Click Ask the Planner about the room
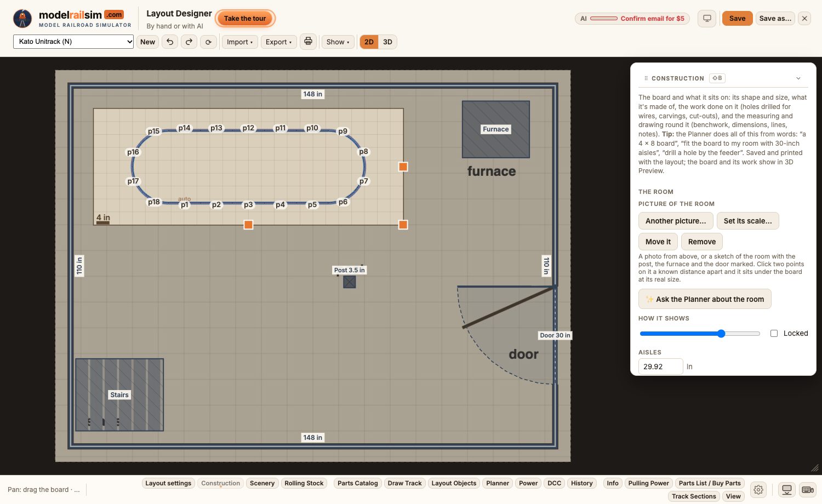822x504 pixels. pyautogui.click(x=705, y=299)
